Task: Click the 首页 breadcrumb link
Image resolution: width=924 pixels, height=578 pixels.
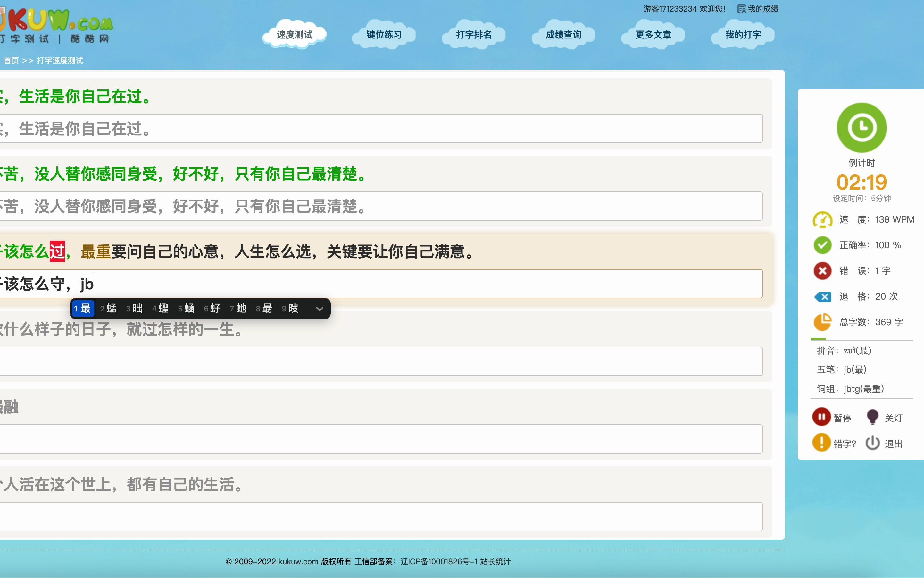Action: coord(11,60)
